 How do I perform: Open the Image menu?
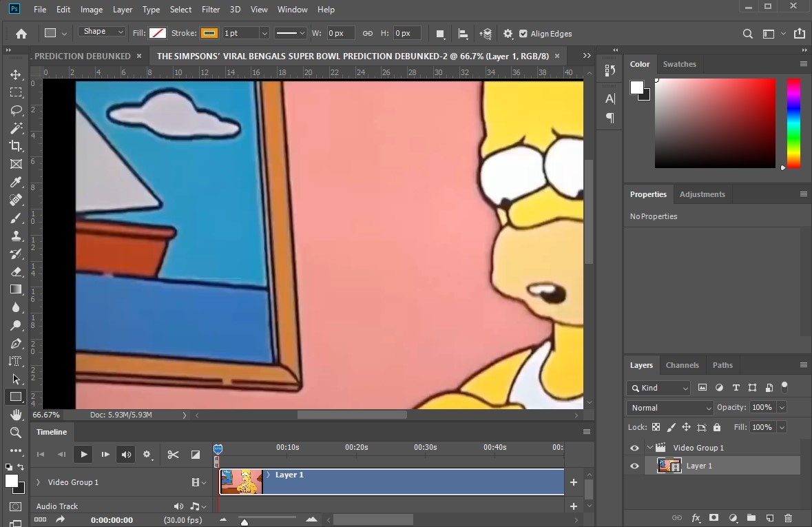pyautogui.click(x=92, y=10)
